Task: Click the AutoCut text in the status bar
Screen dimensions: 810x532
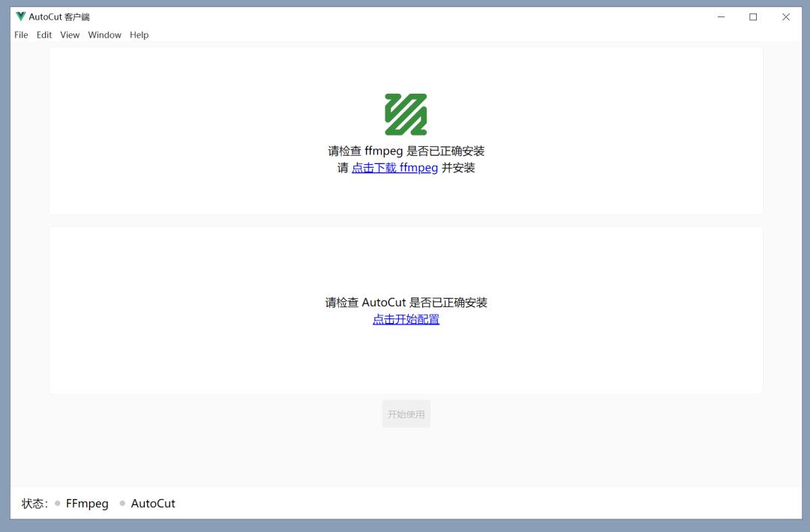Action: pyautogui.click(x=153, y=504)
